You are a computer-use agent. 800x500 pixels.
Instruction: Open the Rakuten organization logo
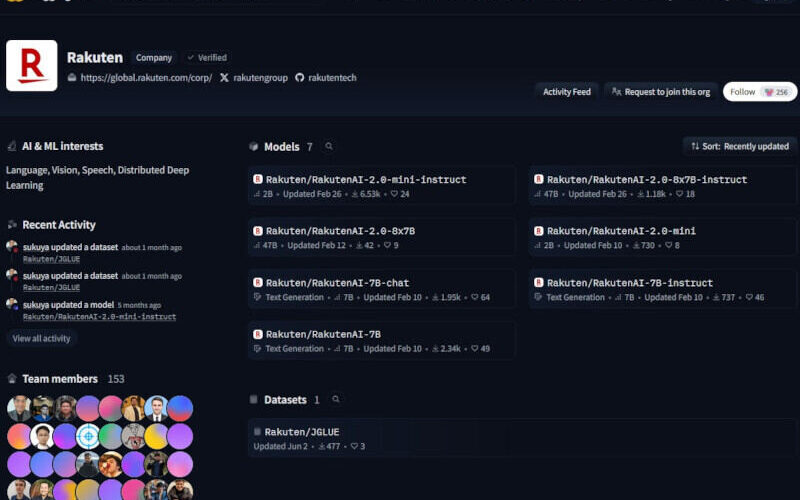pos(32,65)
